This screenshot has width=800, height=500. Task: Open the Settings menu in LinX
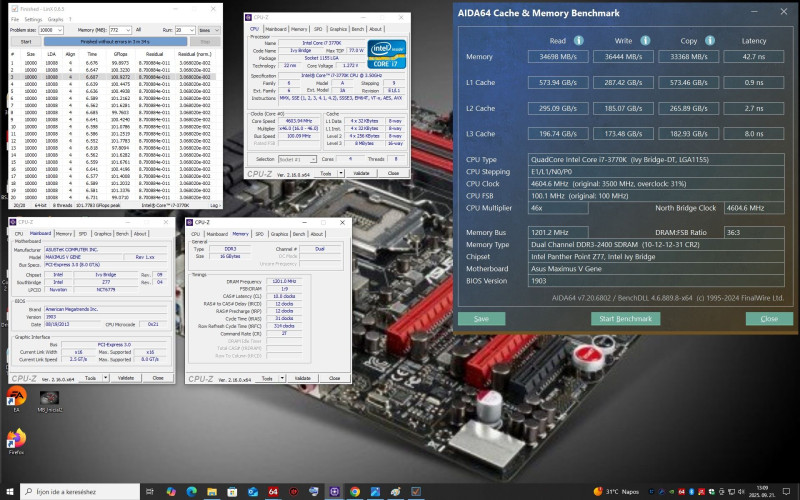tap(33, 19)
